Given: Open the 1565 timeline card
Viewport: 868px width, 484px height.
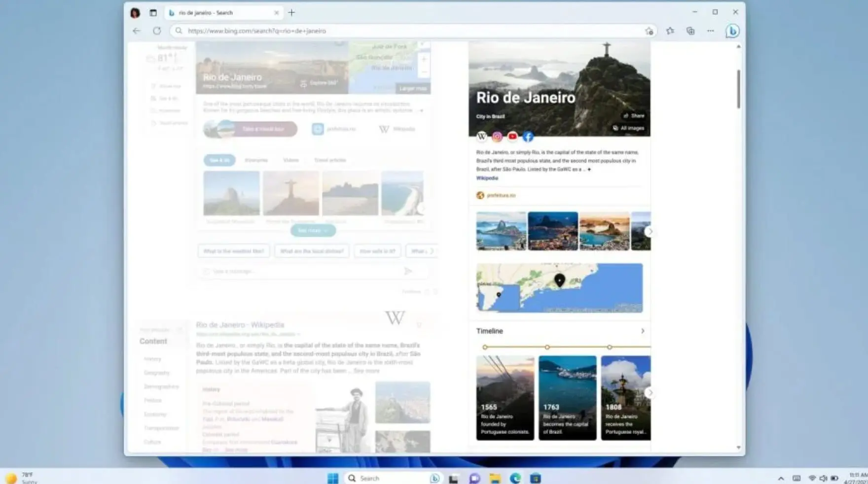Looking at the screenshot, I should click(505, 398).
